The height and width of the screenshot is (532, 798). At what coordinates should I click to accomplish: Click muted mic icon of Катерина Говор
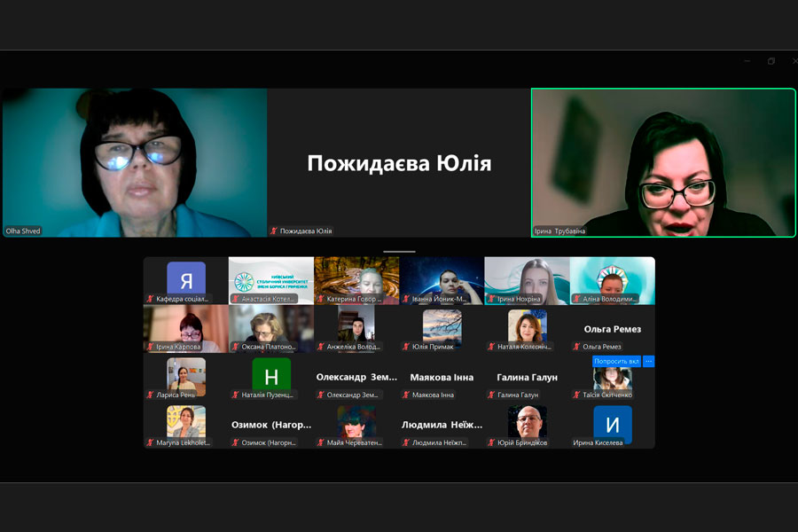click(x=321, y=299)
